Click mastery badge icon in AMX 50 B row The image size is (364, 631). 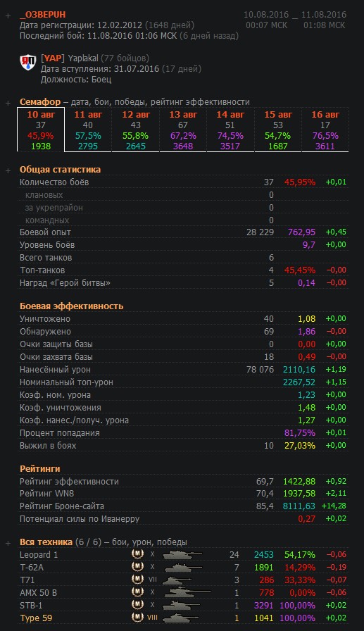[137, 592]
